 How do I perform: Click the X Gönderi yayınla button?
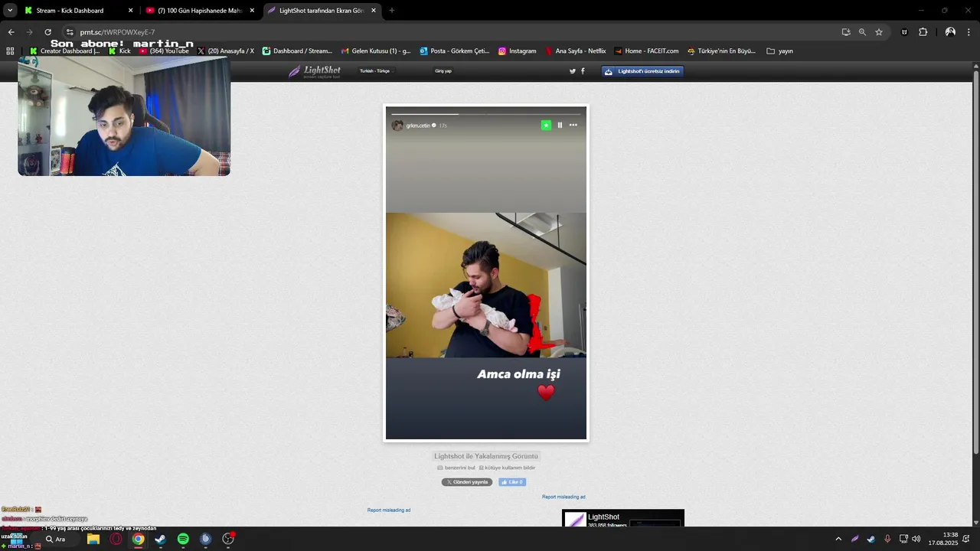tap(467, 482)
